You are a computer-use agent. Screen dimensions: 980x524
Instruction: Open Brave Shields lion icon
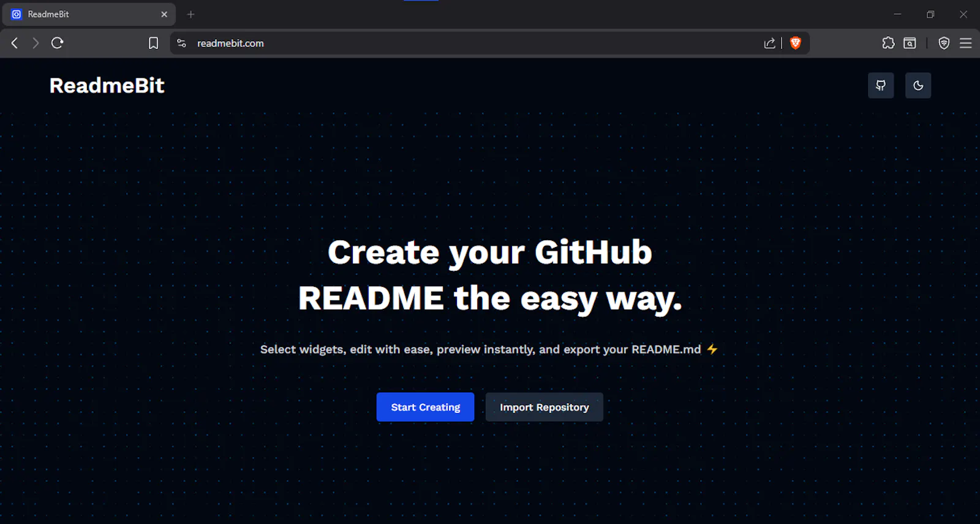click(x=796, y=43)
